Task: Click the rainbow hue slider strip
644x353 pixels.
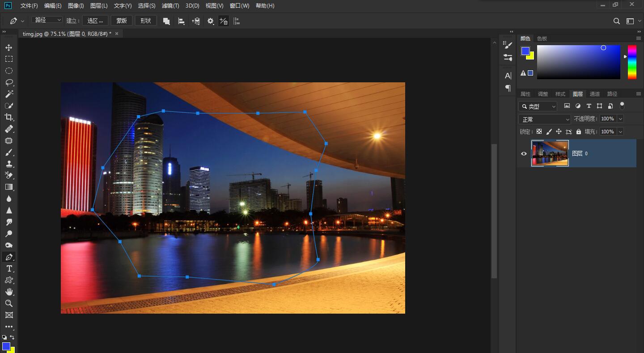Action: click(x=632, y=62)
